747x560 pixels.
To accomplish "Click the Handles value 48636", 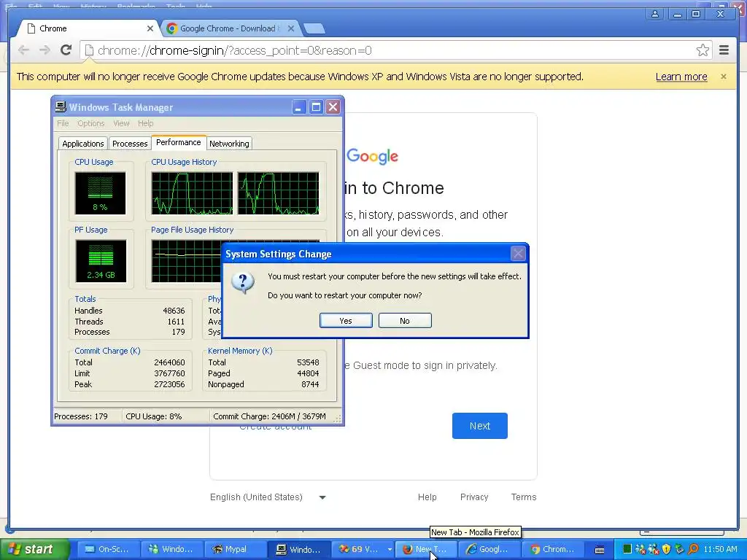I will tap(174, 311).
